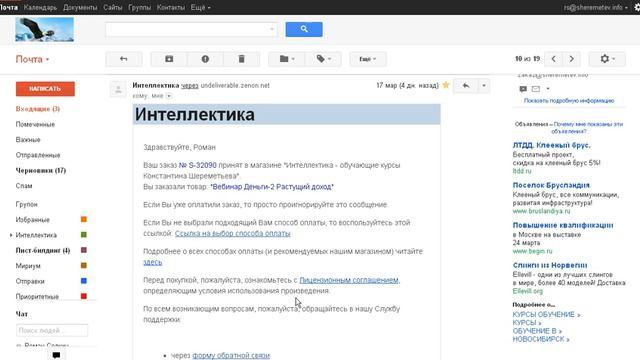Report spam using the exclamation icon
This screenshot has width=640, height=360.
coord(205,59)
